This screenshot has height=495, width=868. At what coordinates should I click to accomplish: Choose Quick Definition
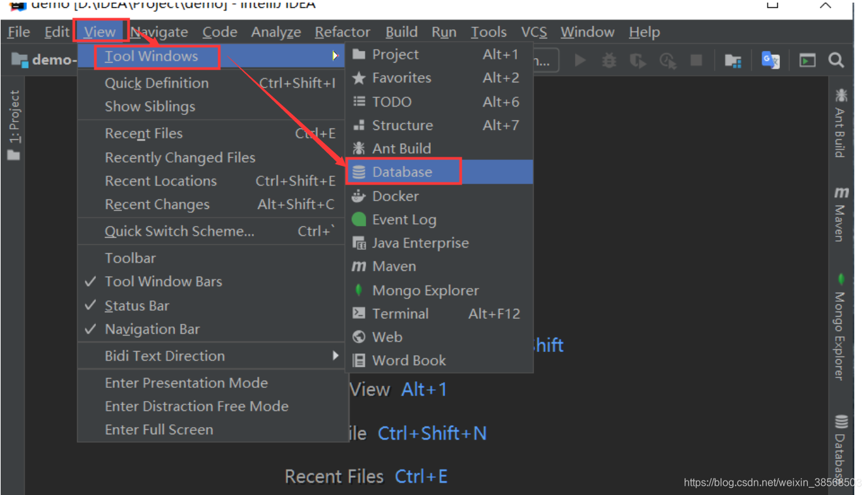[211, 84]
